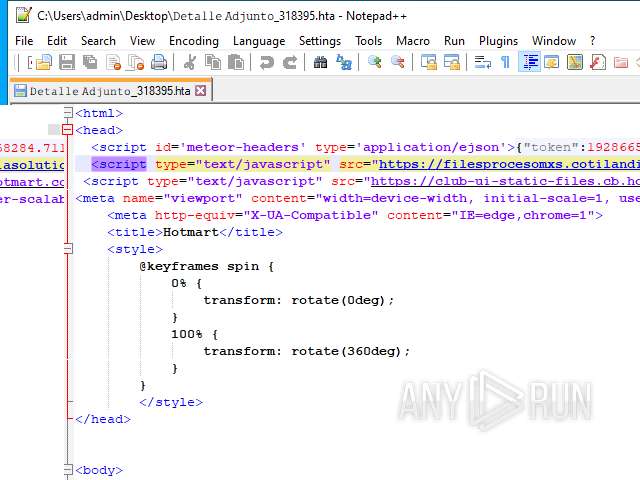This screenshot has width=640, height=480.
Task: Open the Search menu
Action: [x=98, y=41]
